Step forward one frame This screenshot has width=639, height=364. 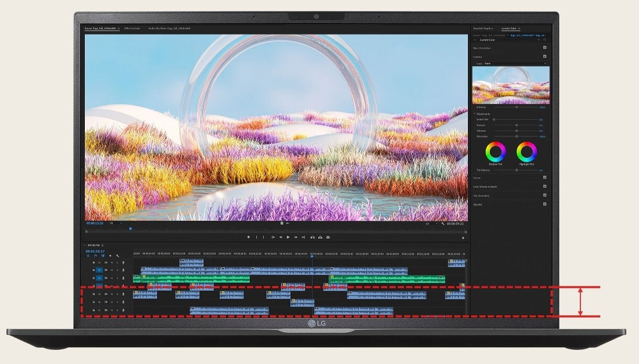click(x=296, y=237)
